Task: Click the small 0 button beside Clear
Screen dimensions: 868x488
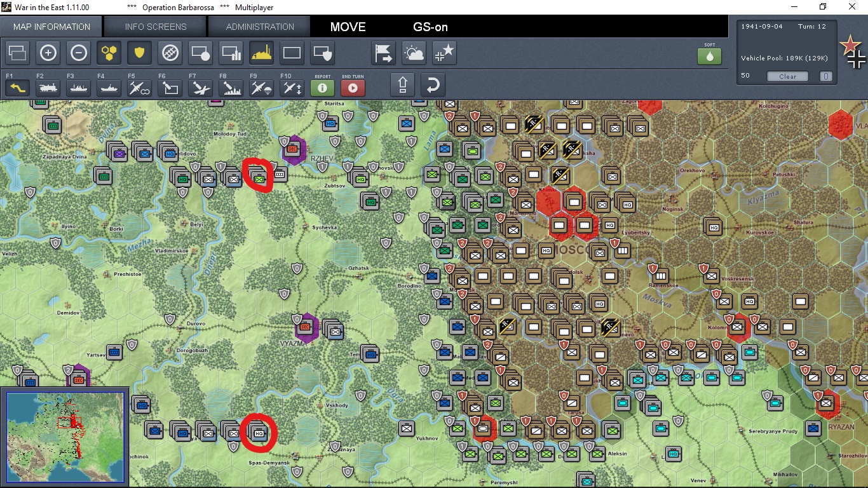Action: (x=825, y=76)
